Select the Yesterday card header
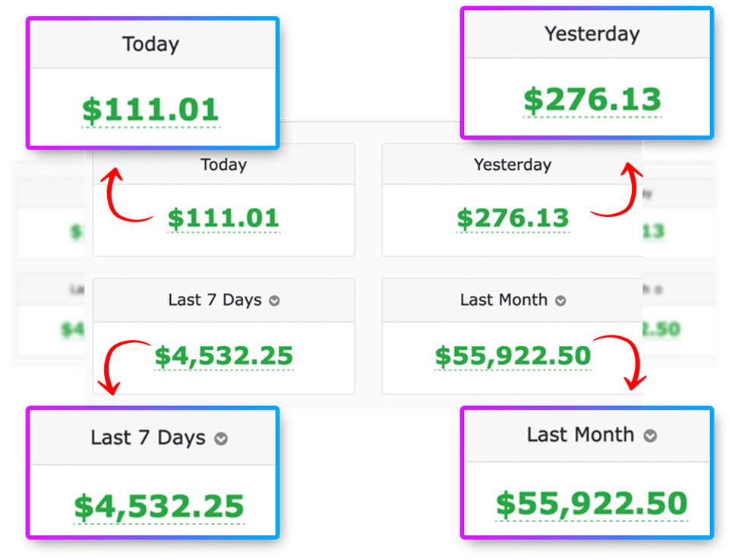 (x=513, y=165)
